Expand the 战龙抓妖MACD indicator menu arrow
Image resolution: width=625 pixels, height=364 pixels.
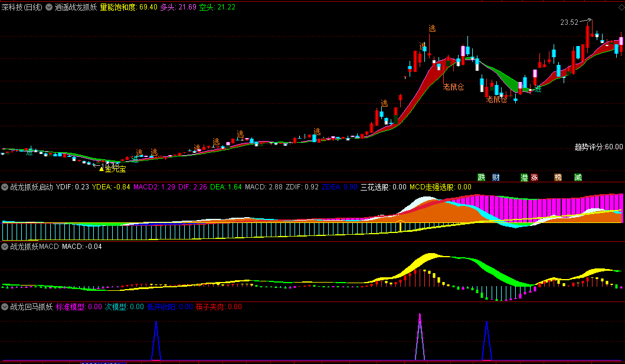pyautogui.click(x=5, y=247)
